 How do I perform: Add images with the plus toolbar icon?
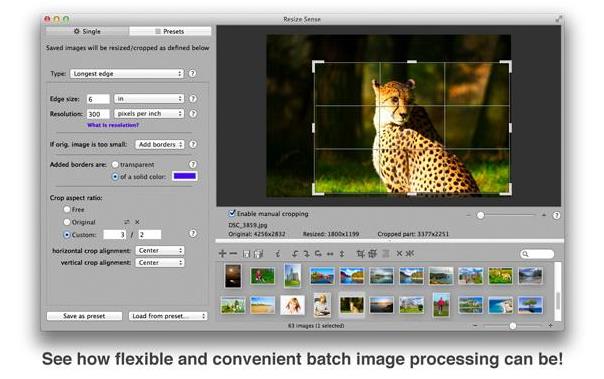coord(222,253)
